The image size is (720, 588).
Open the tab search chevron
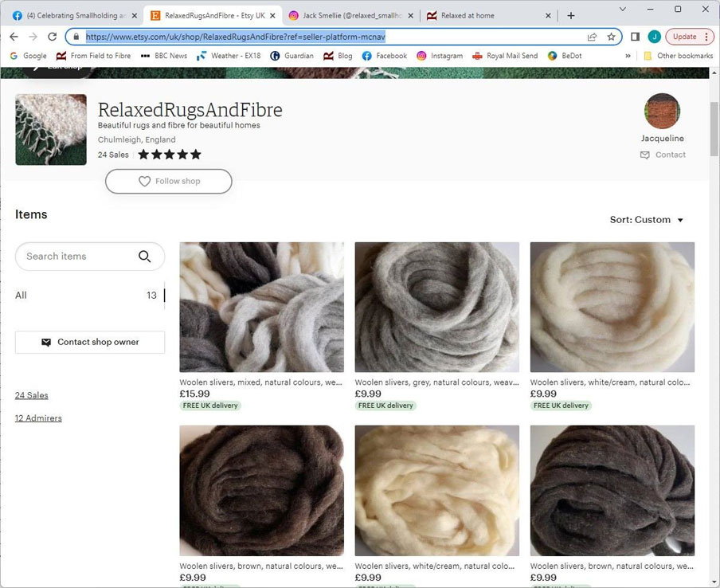pos(623,10)
